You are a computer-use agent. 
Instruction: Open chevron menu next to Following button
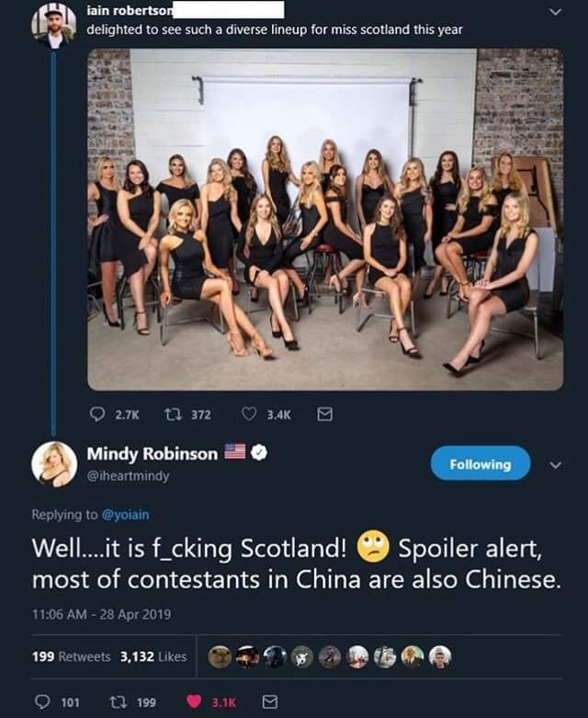point(555,465)
